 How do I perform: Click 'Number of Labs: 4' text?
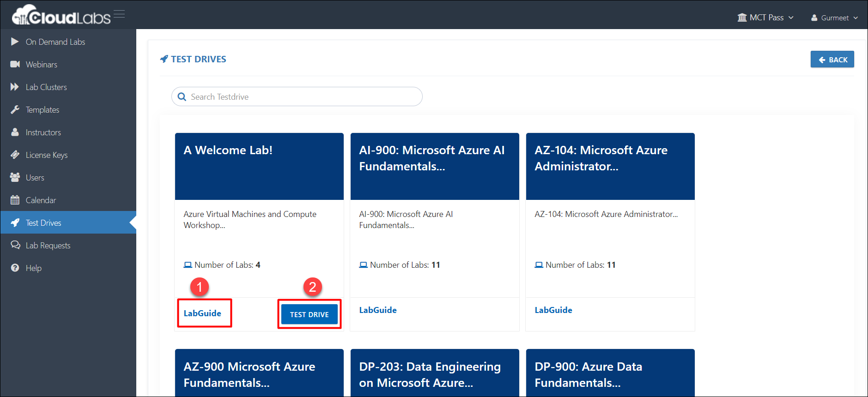[227, 265]
